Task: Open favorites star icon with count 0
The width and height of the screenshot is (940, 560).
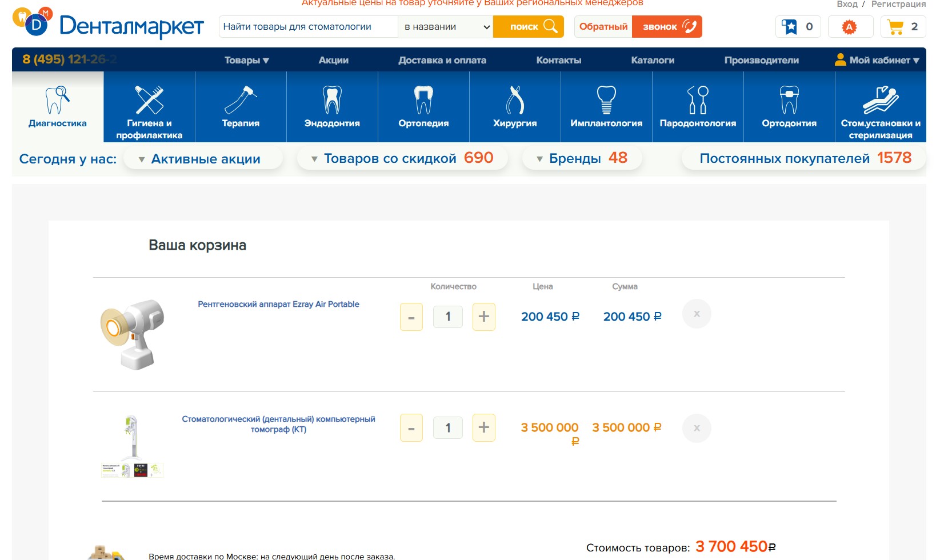Action: click(x=798, y=26)
